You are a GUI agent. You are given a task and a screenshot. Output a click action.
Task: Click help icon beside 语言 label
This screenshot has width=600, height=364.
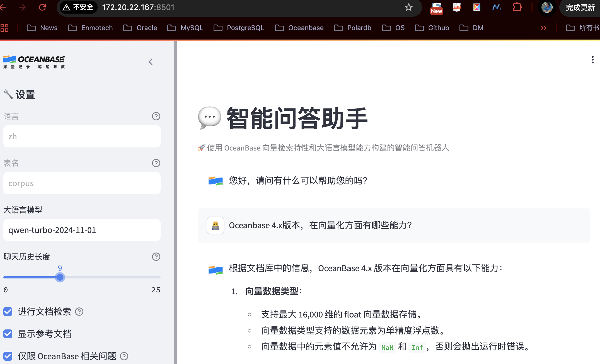(x=156, y=116)
